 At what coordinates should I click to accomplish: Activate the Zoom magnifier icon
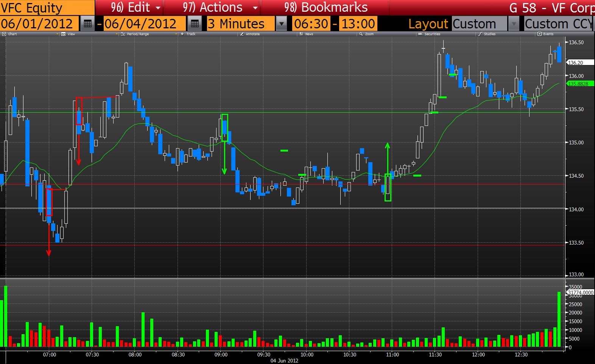tap(361, 34)
